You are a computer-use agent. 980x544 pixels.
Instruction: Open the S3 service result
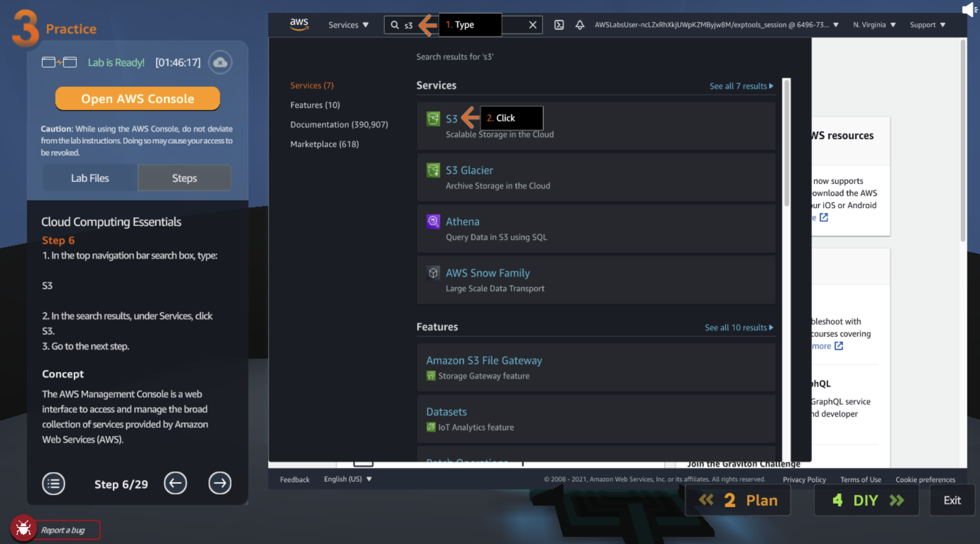click(451, 119)
